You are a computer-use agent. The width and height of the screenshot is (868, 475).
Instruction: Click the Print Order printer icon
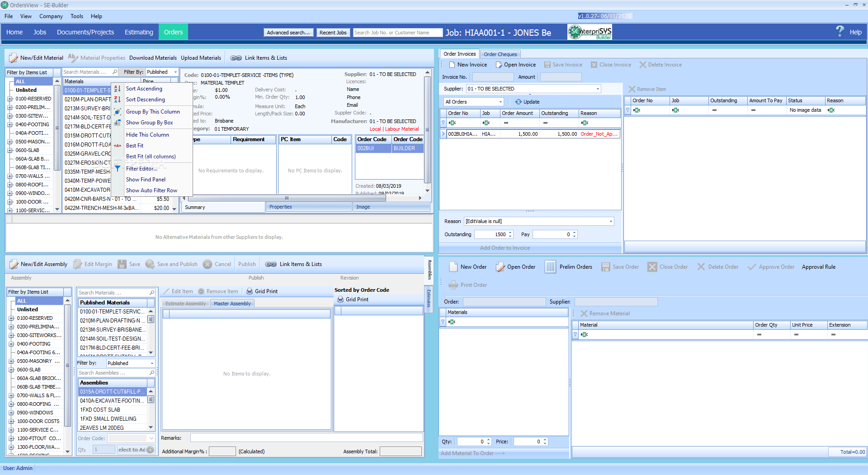click(453, 285)
